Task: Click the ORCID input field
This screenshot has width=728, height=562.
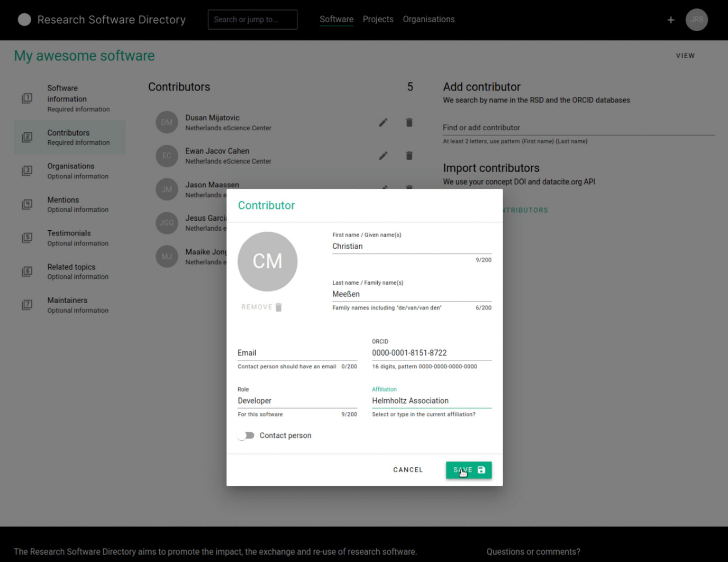Action: click(x=431, y=353)
